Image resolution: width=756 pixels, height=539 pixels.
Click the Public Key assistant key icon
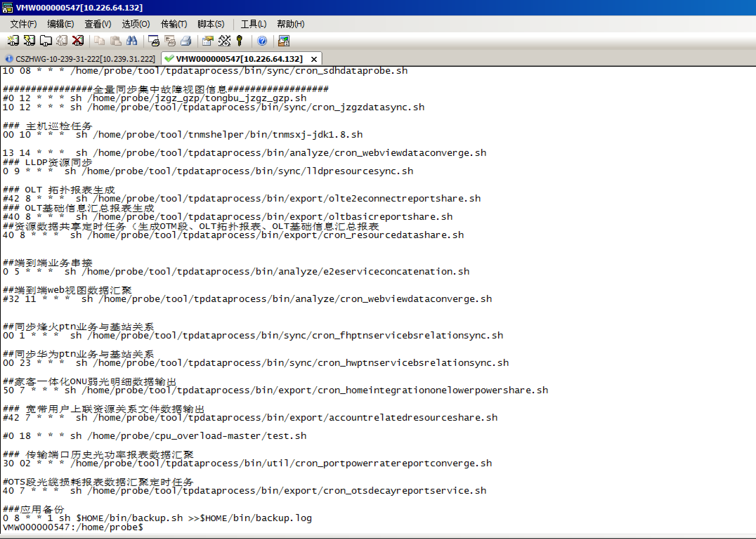click(x=240, y=41)
